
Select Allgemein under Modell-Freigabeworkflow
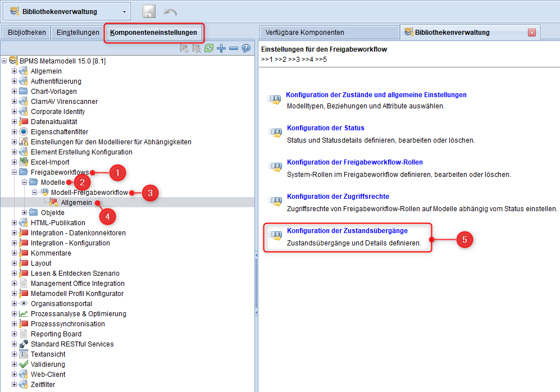pos(76,202)
